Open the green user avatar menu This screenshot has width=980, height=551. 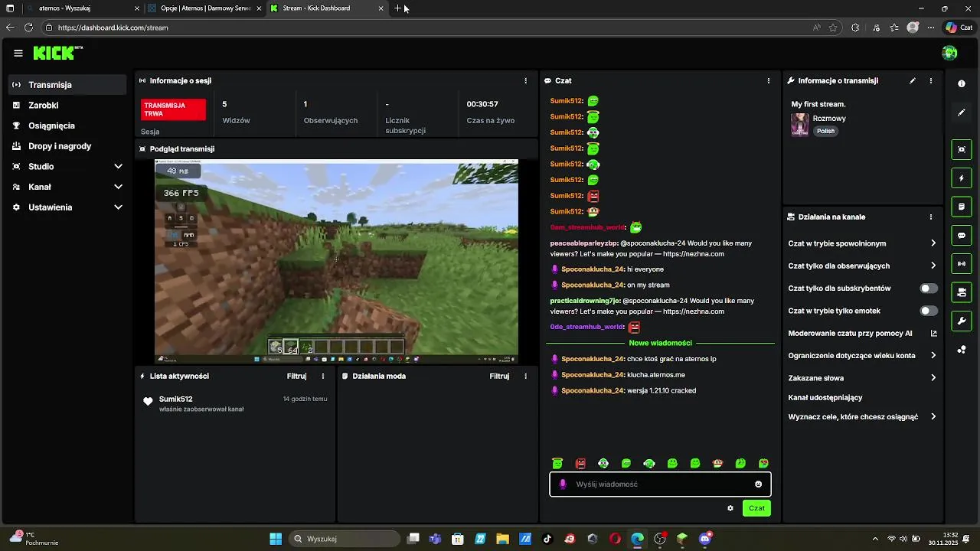(x=949, y=53)
